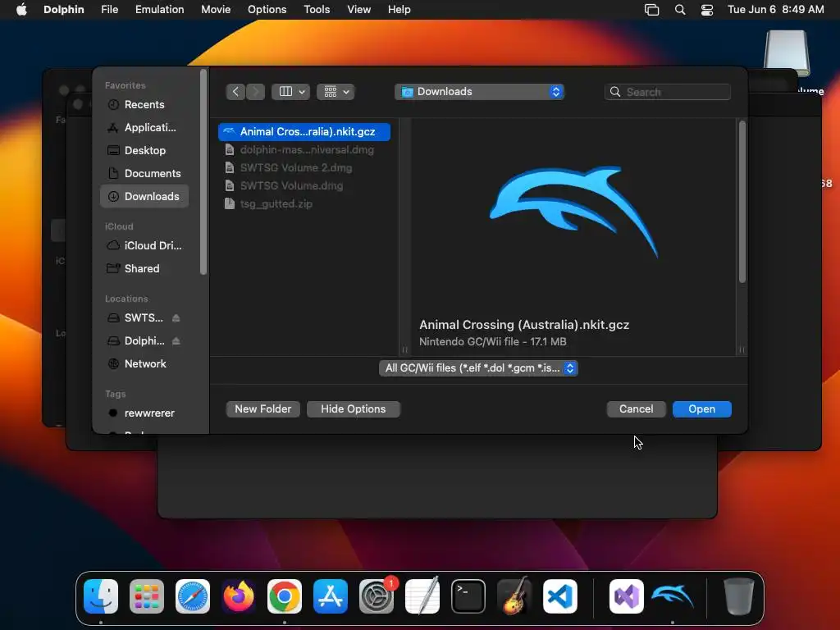Open Visual Studio Code from the dock
Image resolution: width=840 pixels, height=630 pixels.
[x=560, y=596]
